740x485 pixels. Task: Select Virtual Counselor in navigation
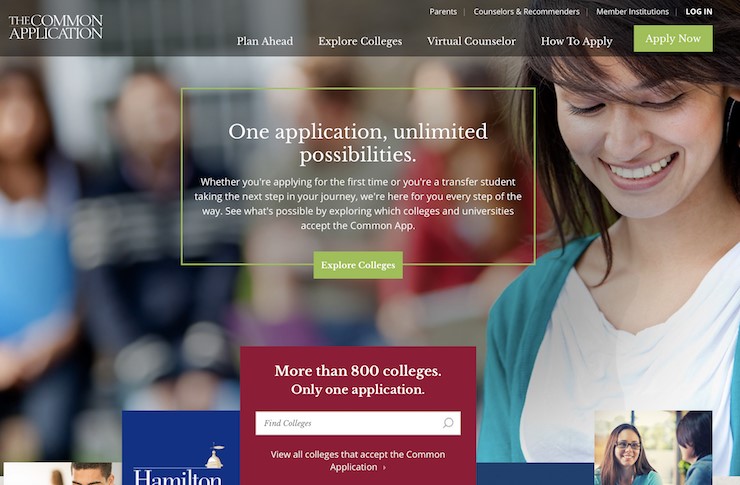click(x=471, y=41)
